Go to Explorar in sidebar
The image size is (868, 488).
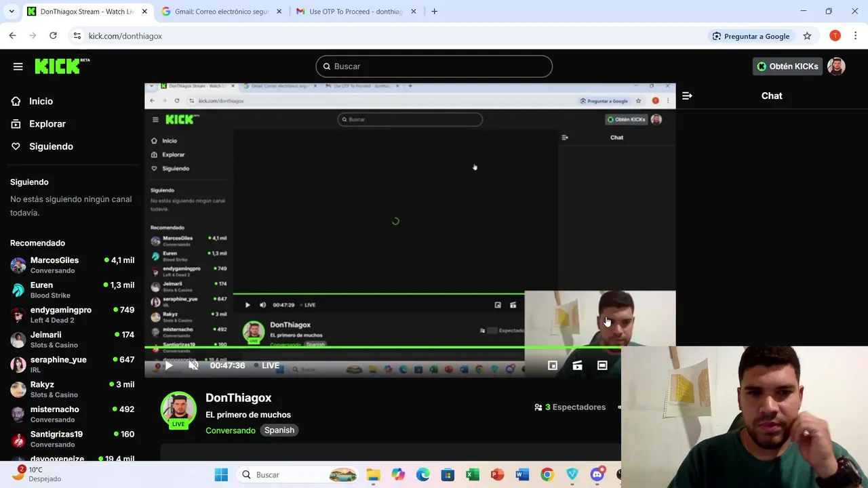pyautogui.click(x=47, y=124)
